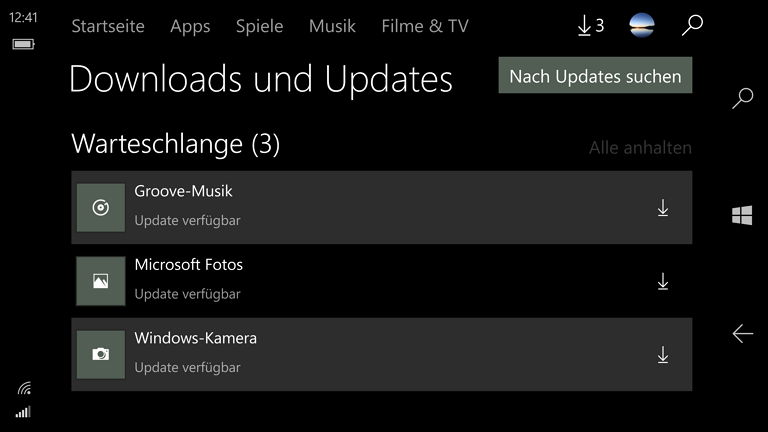Image resolution: width=768 pixels, height=432 pixels.
Task: Tap the phone's search navigation button
Action: [x=743, y=98]
